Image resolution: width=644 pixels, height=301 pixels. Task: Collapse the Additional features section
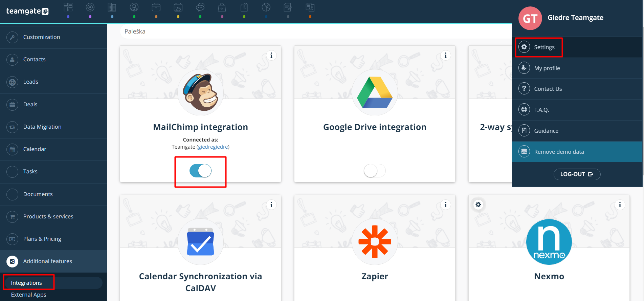point(53,261)
